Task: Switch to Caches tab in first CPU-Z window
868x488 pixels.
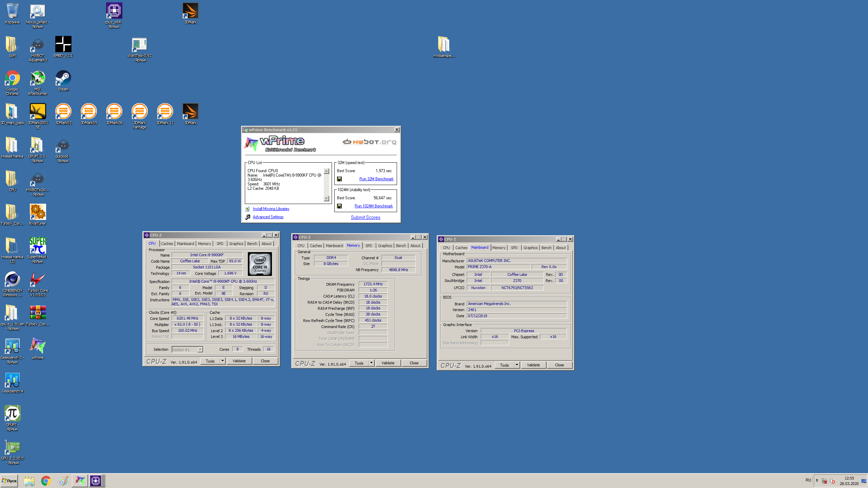Action: (167, 244)
